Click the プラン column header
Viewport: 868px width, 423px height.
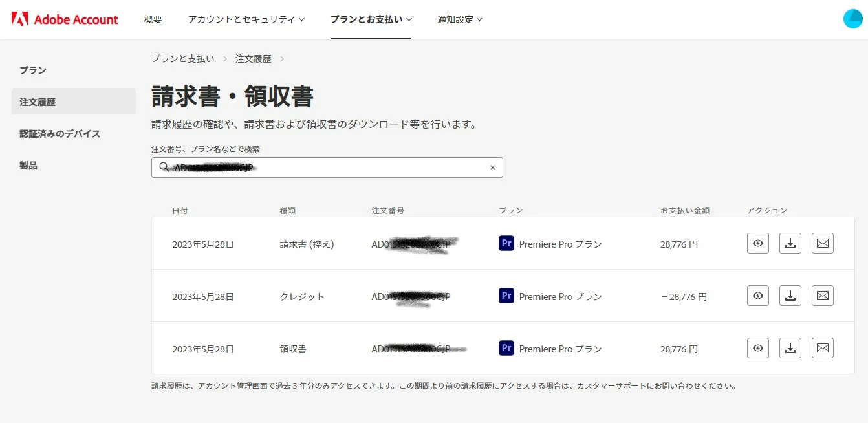click(x=511, y=211)
